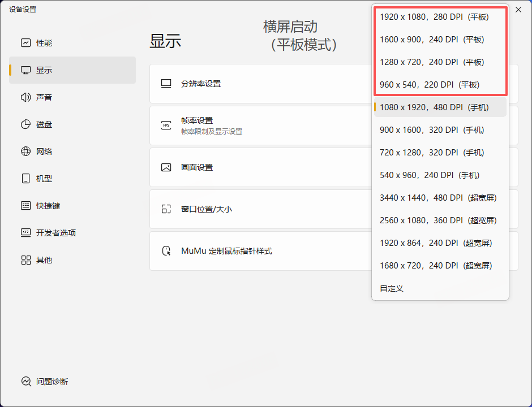Choose 1920 x 1080, 280 DPI tablet option
Viewport: 532px width, 407px height.
[x=440, y=17]
